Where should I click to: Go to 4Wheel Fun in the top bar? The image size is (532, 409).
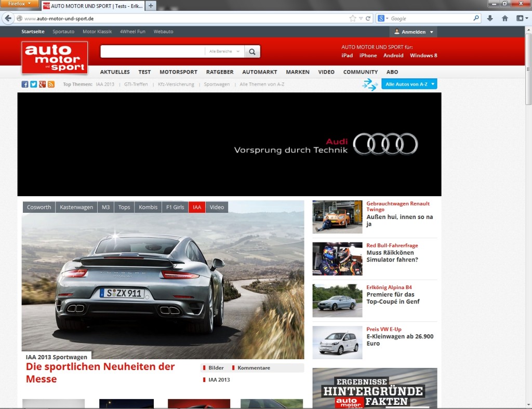click(132, 32)
